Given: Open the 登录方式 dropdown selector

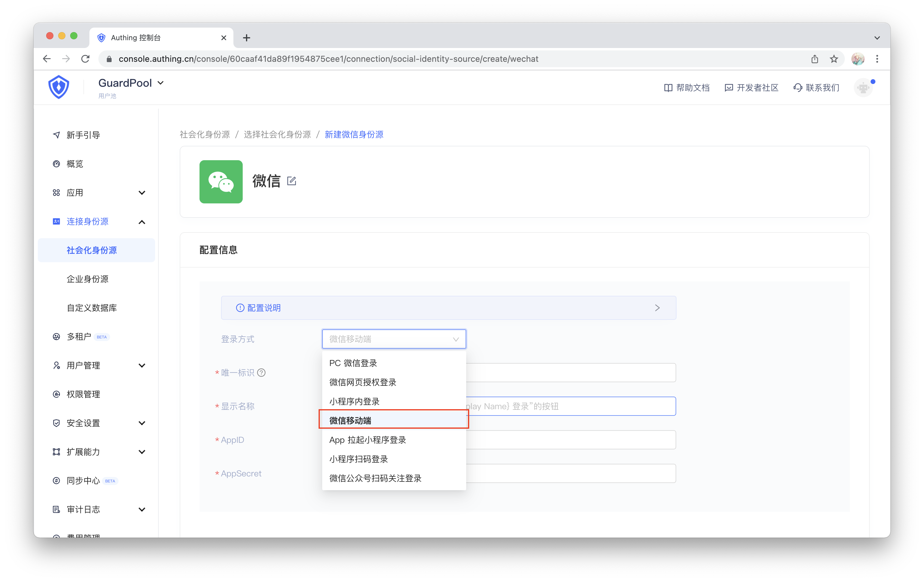Looking at the screenshot, I should pyautogui.click(x=394, y=339).
